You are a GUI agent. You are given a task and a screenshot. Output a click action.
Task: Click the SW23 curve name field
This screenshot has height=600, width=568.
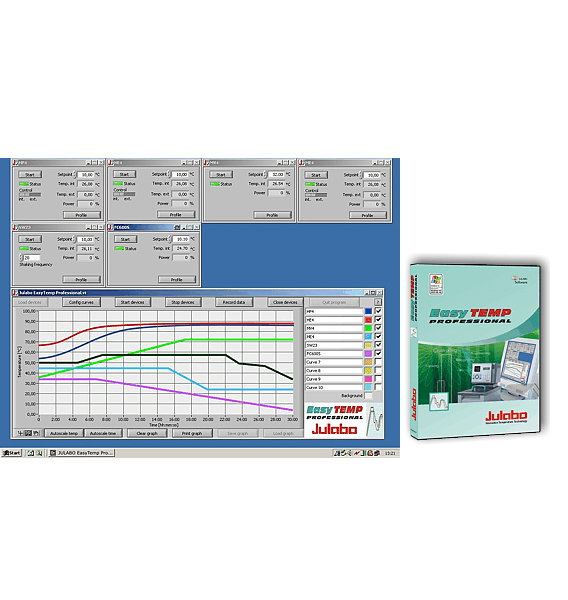click(x=334, y=345)
